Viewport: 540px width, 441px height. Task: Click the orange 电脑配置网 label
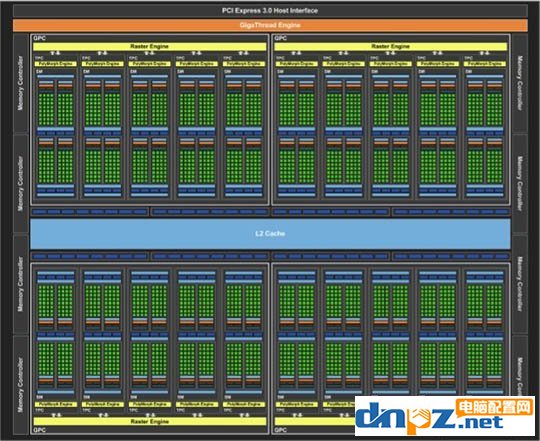(x=495, y=408)
